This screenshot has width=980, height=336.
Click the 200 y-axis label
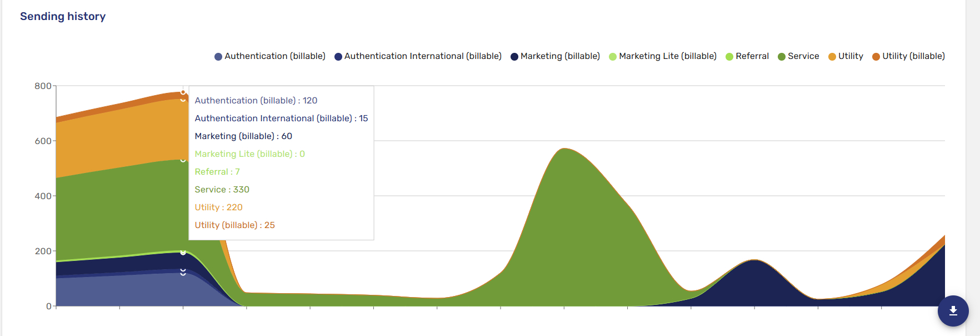click(x=43, y=251)
